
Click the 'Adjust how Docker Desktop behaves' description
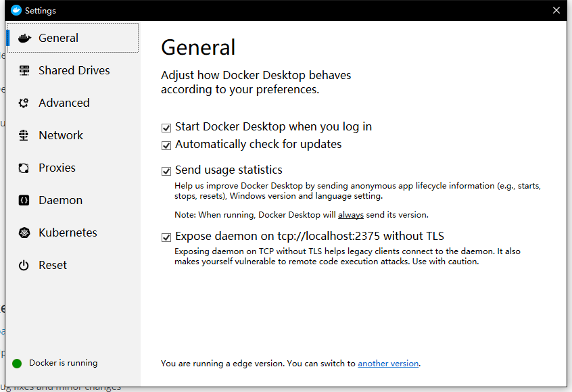tap(256, 82)
